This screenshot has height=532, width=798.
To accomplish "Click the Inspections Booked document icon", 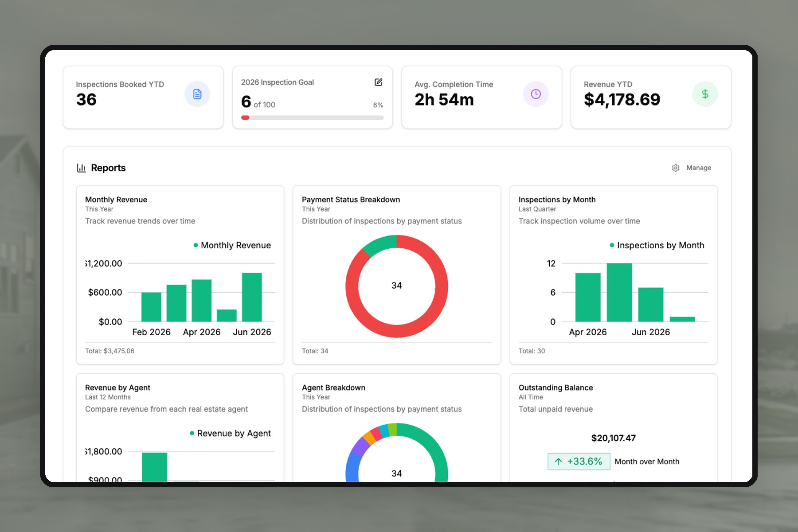I will click(x=197, y=94).
